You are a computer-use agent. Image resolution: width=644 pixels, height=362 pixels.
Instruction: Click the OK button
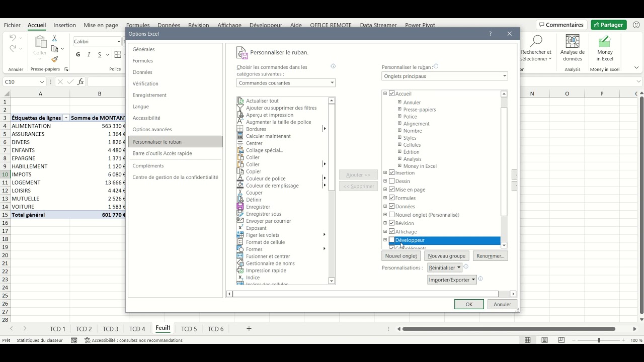(x=469, y=304)
